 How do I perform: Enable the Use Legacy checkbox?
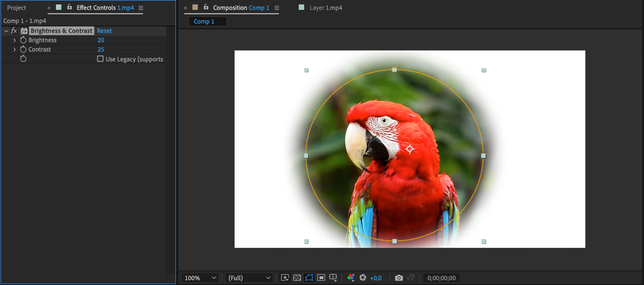[x=100, y=59]
